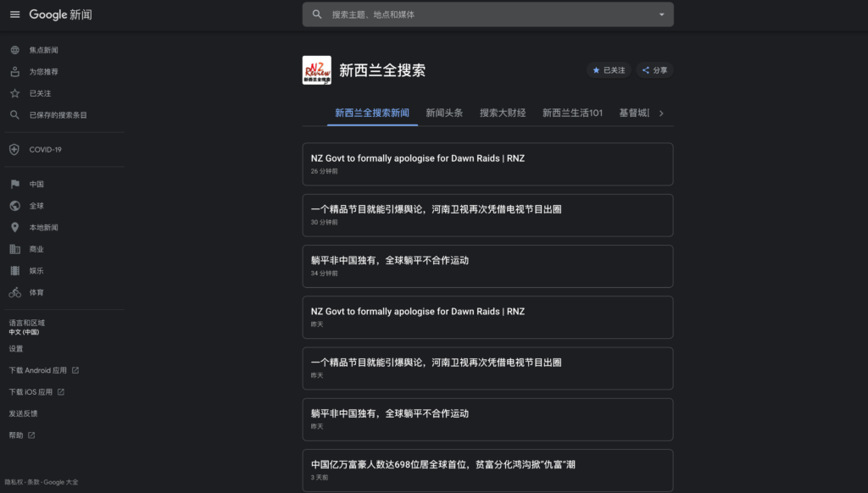Switch to 新西兰生活101 tab
This screenshot has width=868, height=493.
572,113
